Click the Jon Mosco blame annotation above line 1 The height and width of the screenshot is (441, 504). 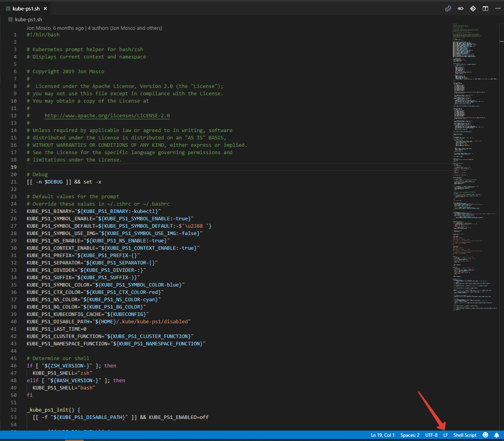coord(94,27)
